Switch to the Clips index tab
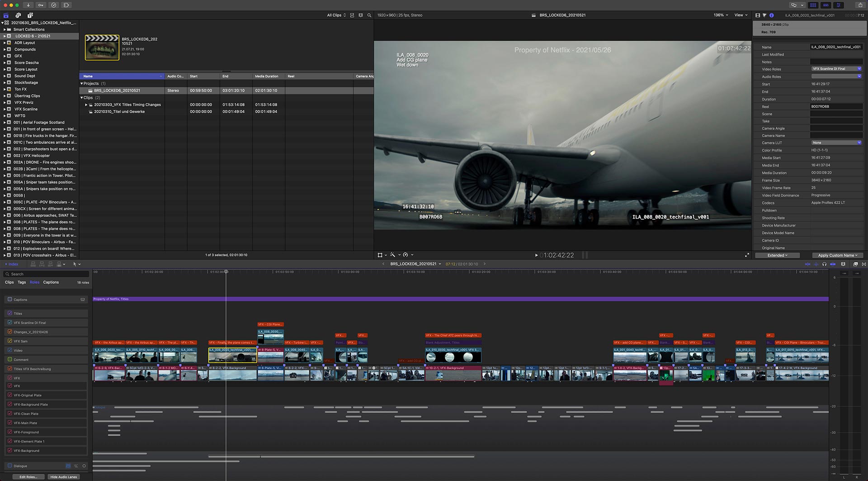Screen dimensions: 868x481 coord(9,282)
